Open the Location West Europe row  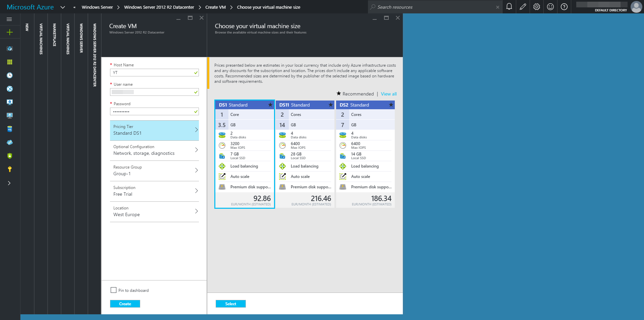(154, 212)
